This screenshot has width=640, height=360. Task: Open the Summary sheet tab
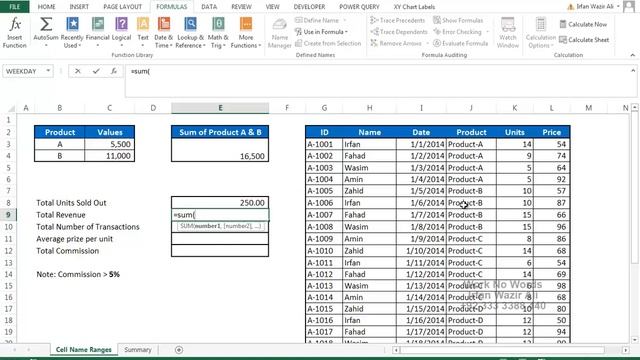pos(138,350)
